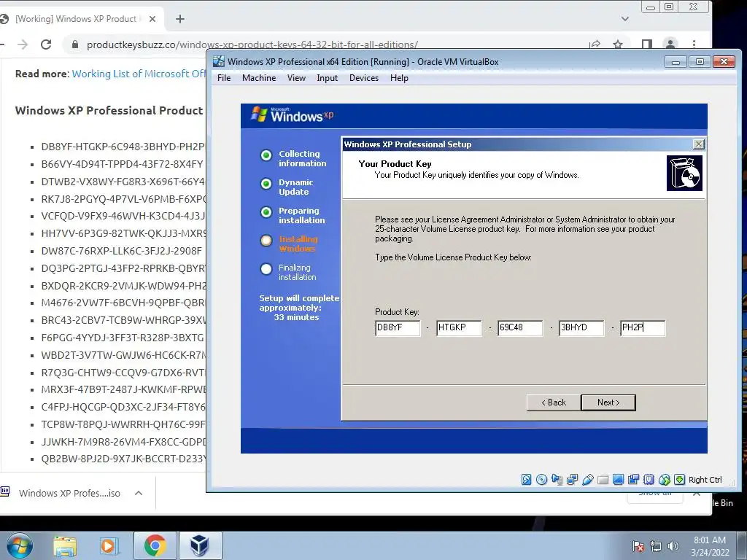
Task: Click the key starting with TCP8W-T8PQJ
Action: point(123,424)
